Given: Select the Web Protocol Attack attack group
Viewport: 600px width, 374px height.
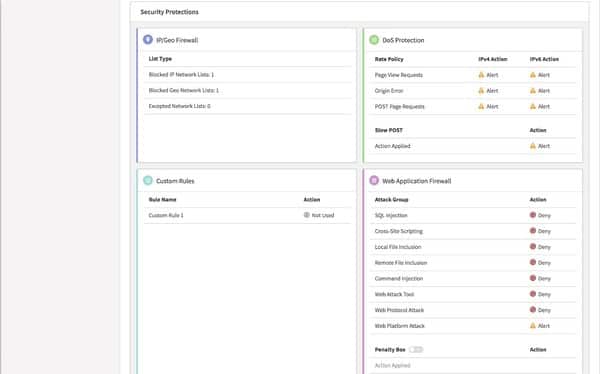Looking at the screenshot, I should pos(399,310).
